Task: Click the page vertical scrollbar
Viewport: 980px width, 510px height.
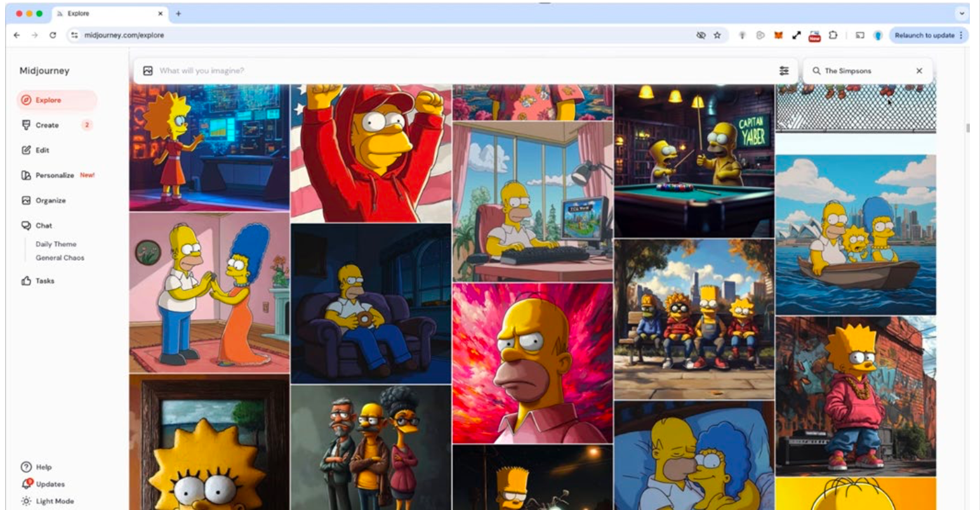Action: pos(968,128)
